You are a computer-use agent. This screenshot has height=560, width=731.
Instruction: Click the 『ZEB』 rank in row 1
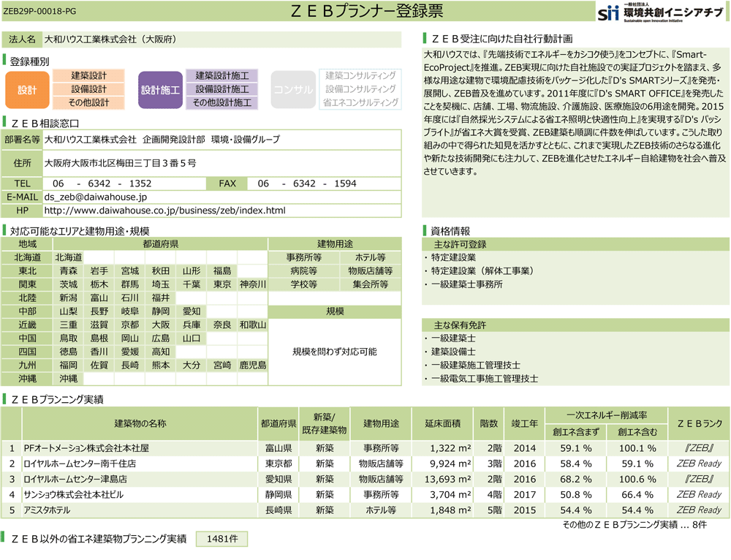coord(699,448)
